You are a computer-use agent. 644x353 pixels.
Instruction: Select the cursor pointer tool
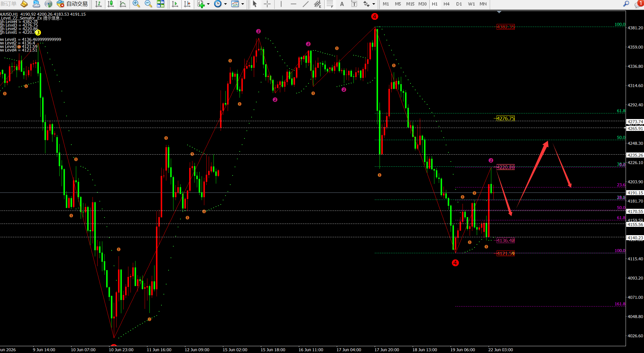(x=255, y=4)
